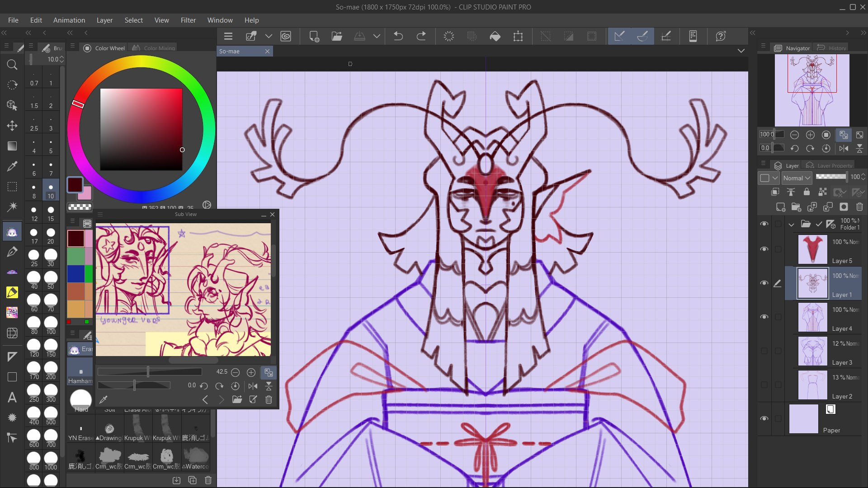Click the Scale/Rotate transform icon
The image size is (868, 488).
(x=518, y=36)
